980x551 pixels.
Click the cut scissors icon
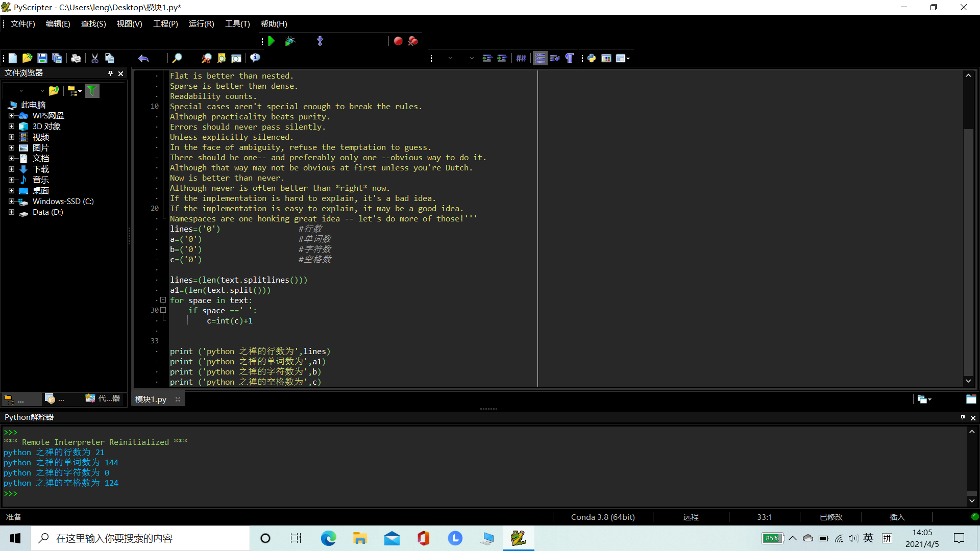[95, 58]
